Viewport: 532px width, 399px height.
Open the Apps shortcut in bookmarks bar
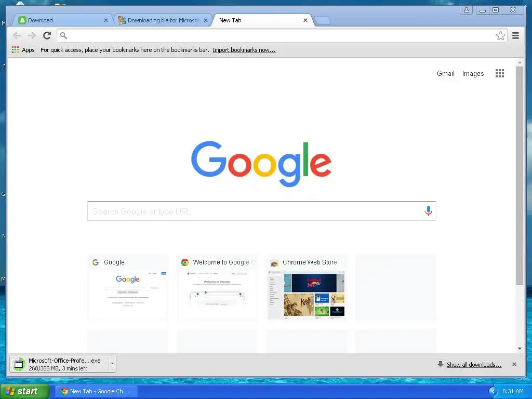[x=23, y=50]
